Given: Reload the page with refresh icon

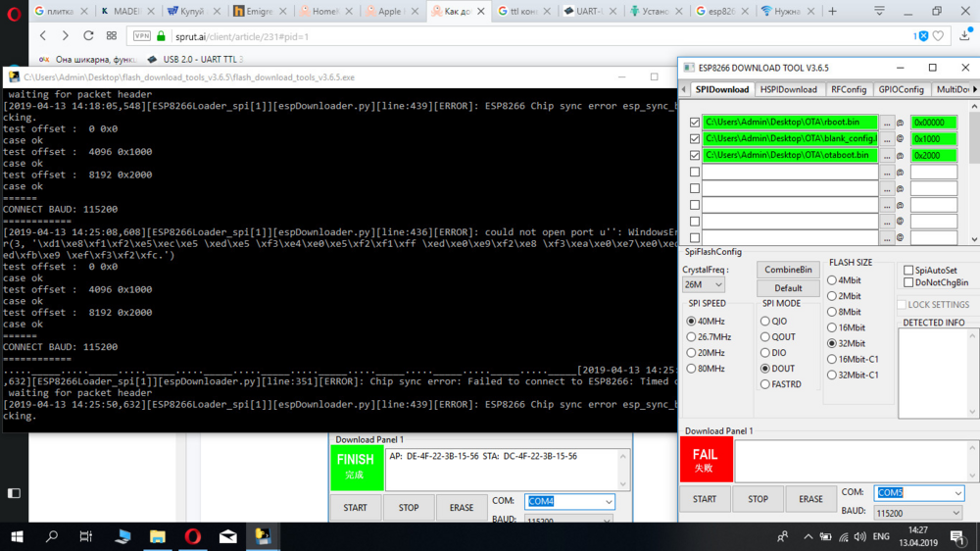Looking at the screenshot, I should [x=88, y=36].
